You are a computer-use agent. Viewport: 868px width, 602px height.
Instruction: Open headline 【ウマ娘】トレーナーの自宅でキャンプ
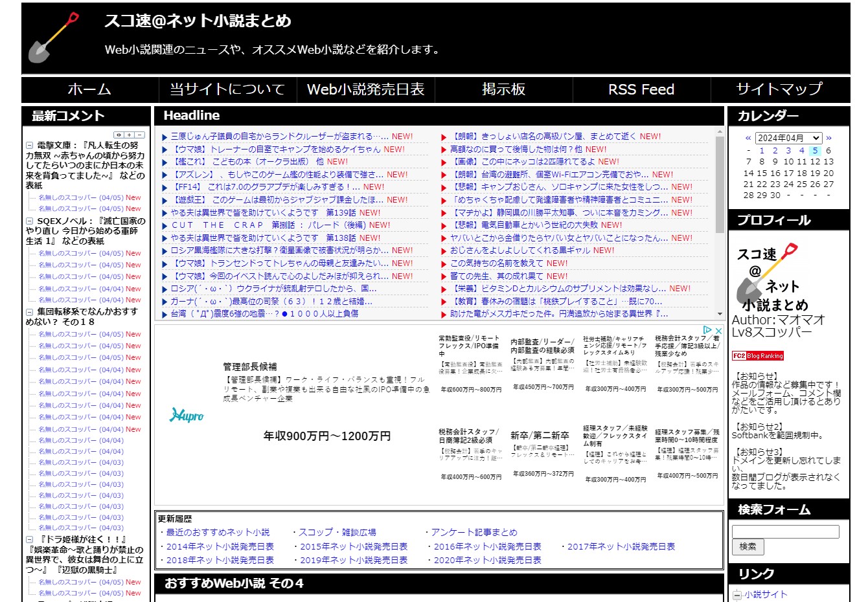(x=276, y=150)
